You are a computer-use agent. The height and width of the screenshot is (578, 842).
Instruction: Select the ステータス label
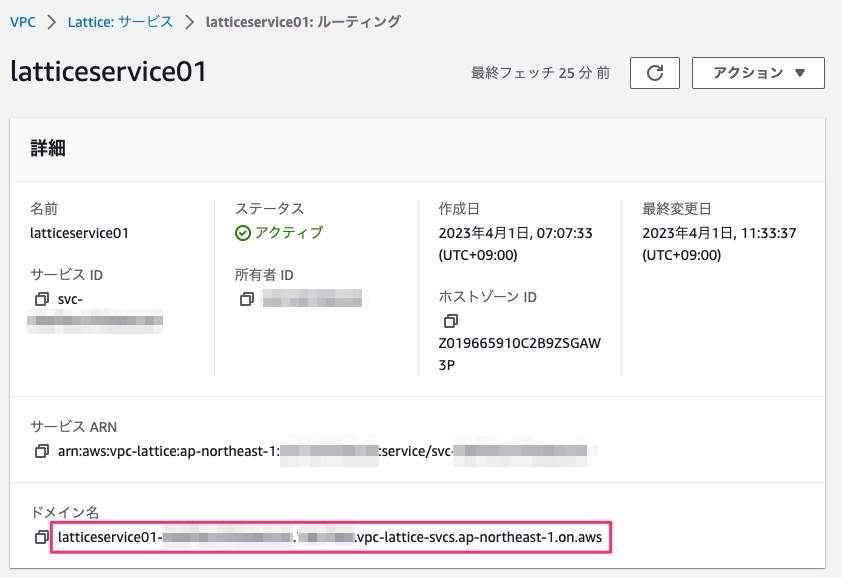(270, 208)
